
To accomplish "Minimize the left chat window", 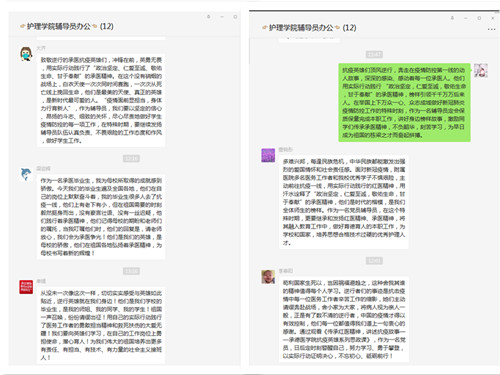I will pyautogui.click(x=222, y=16).
